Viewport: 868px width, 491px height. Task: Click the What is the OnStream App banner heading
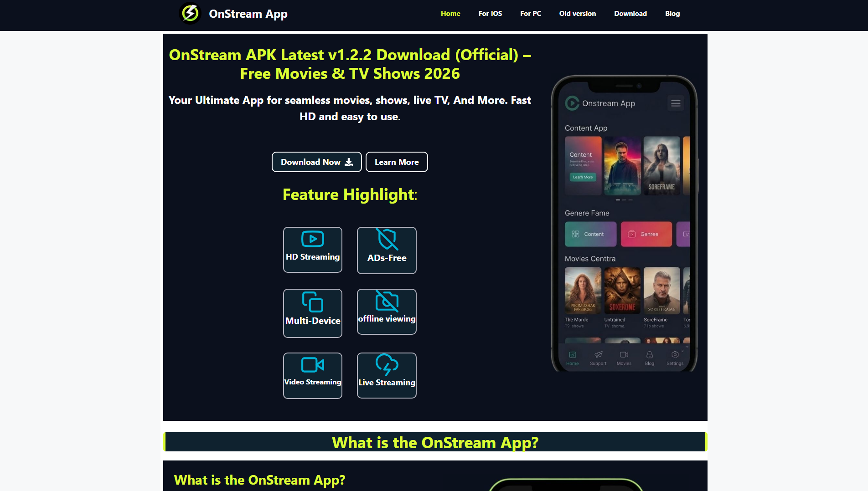435,443
